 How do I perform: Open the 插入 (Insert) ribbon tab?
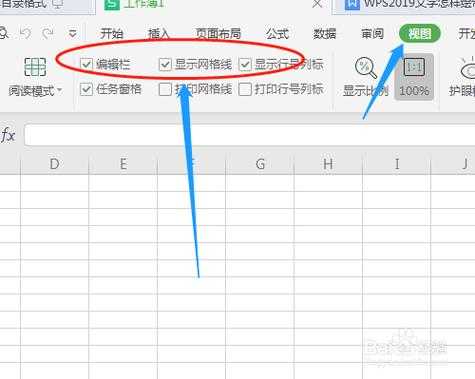(159, 34)
